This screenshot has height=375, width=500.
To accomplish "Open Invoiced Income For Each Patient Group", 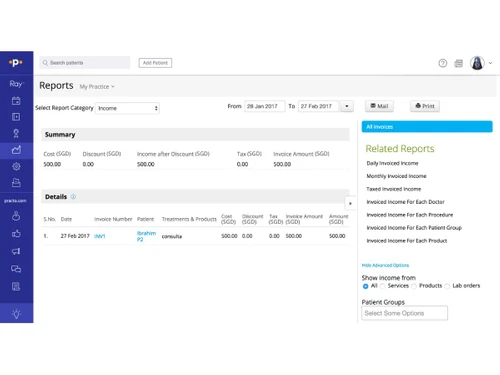I will (414, 228).
